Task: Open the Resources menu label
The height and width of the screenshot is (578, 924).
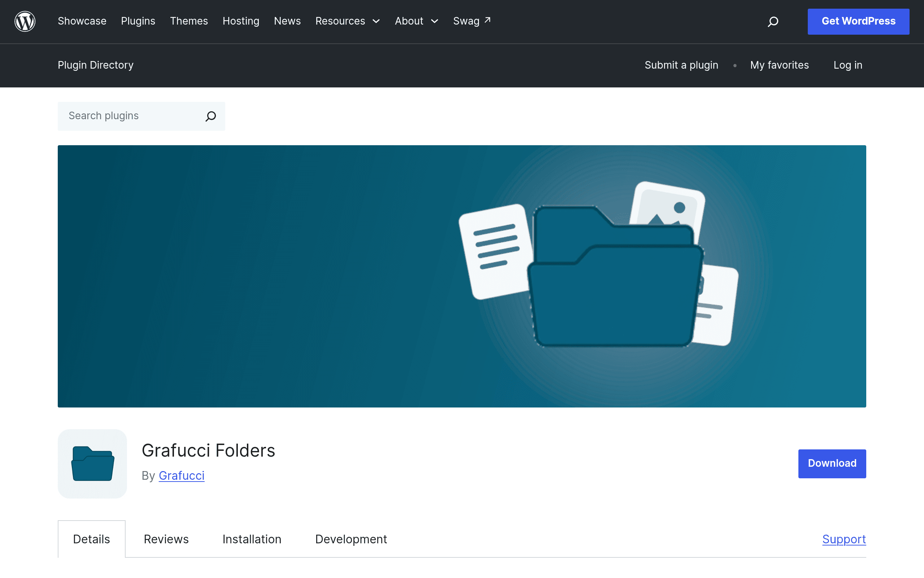Action: click(340, 21)
